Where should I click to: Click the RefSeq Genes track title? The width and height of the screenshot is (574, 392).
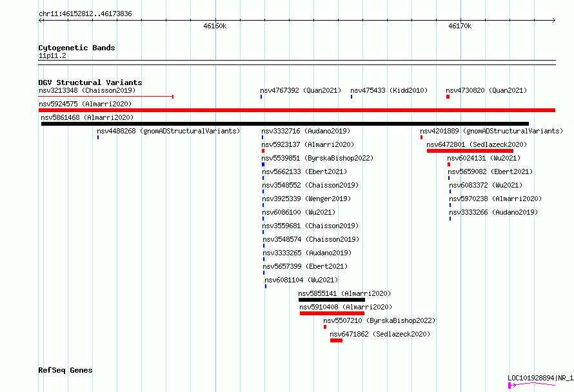pyautogui.click(x=65, y=371)
